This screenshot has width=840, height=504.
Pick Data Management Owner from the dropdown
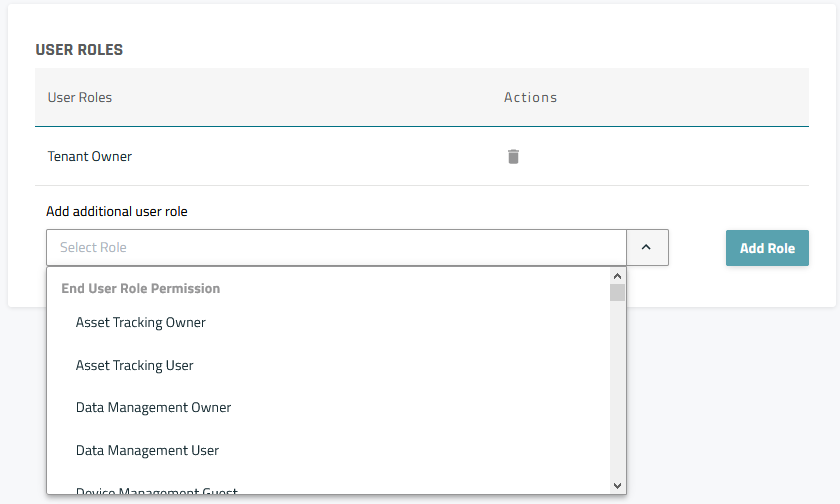(153, 408)
